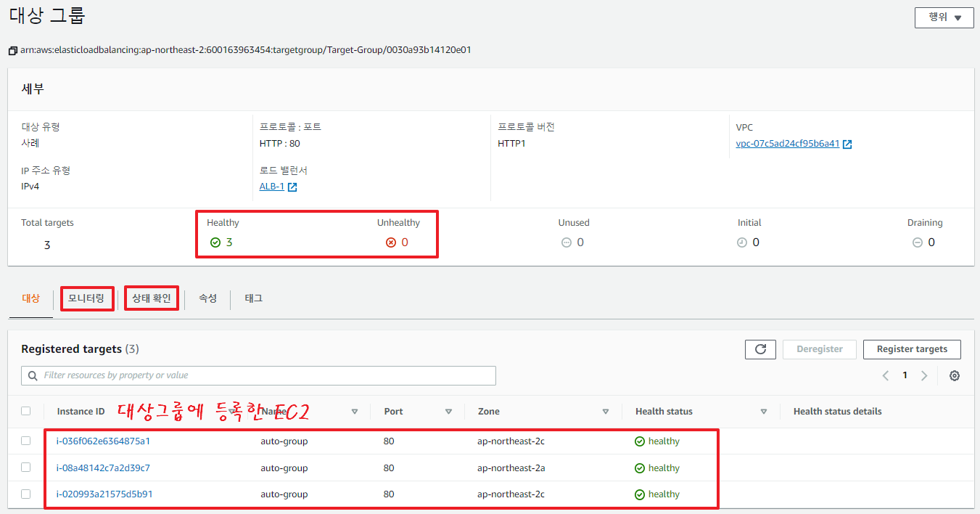The height and width of the screenshot is (514, 980).
Task: Click healthy icon for i-036f062e6364875a1
Action: [x=640, y=441]
